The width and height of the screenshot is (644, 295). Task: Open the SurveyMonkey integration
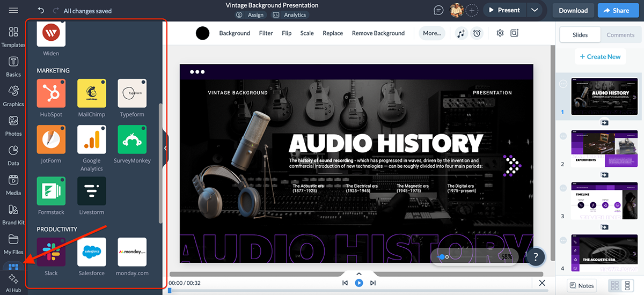point(132,140)
